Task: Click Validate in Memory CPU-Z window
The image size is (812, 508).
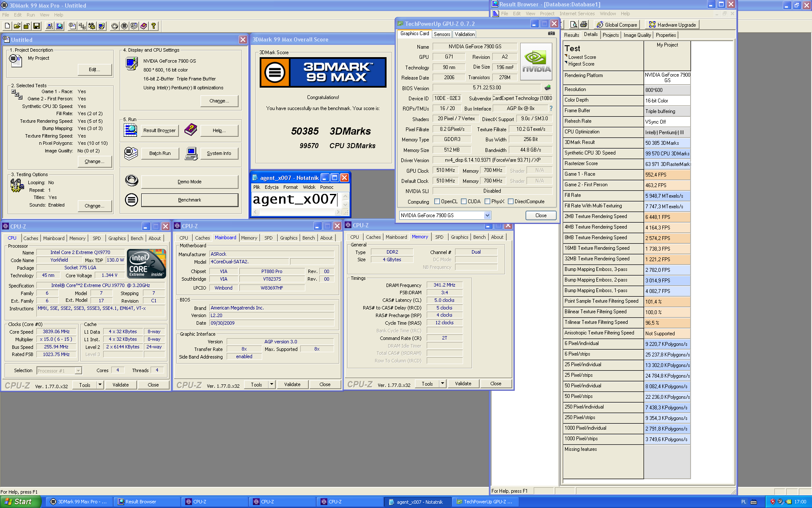Action: 463,384
